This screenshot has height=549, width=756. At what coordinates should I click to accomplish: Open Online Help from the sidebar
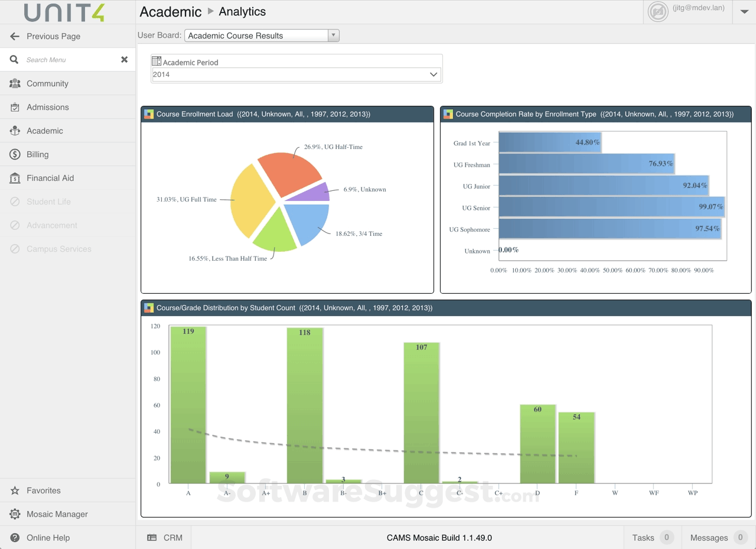click(14, 538)
